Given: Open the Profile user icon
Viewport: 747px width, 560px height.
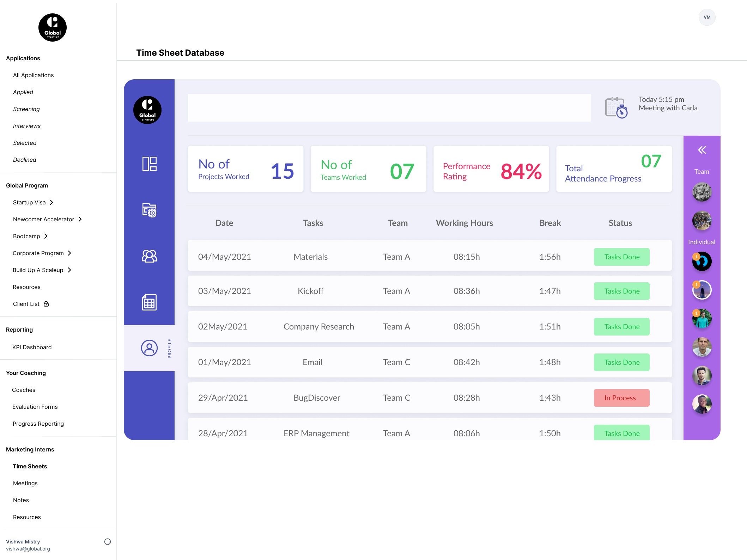Looking at the screenshot, I should click(149, 348).
